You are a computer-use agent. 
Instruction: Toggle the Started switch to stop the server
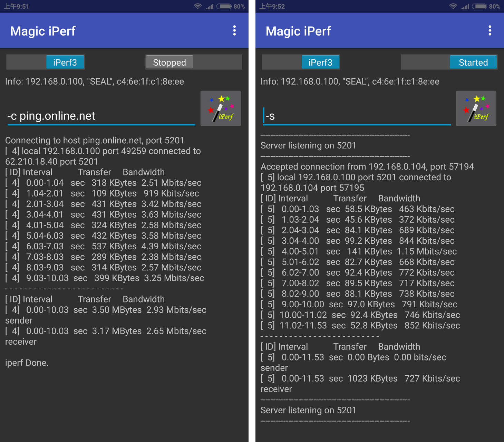(x=473, y=62)
